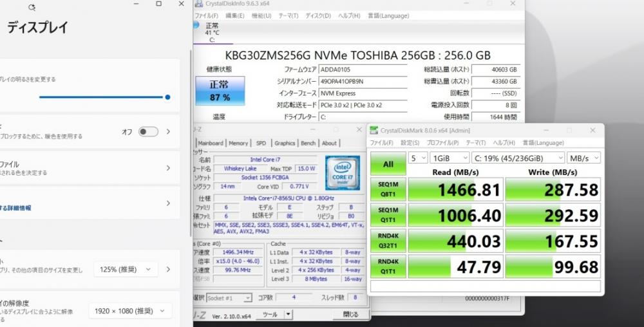Click the 1466.81 sequential read result
644x327 pixels.
(x=455, y=189)
